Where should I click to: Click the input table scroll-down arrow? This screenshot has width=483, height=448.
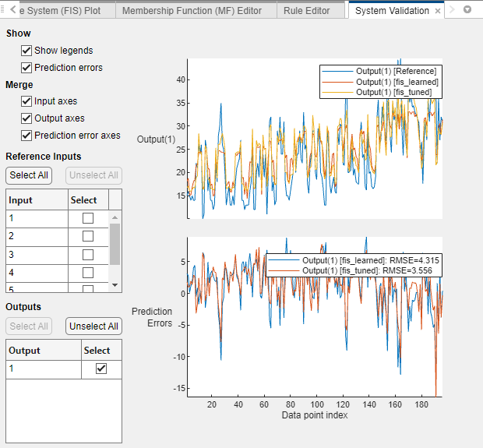pos(115,285)
